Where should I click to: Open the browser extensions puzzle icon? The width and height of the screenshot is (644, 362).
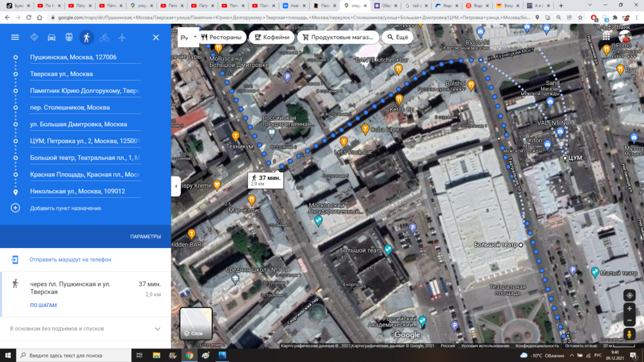[x=615, y=17]
